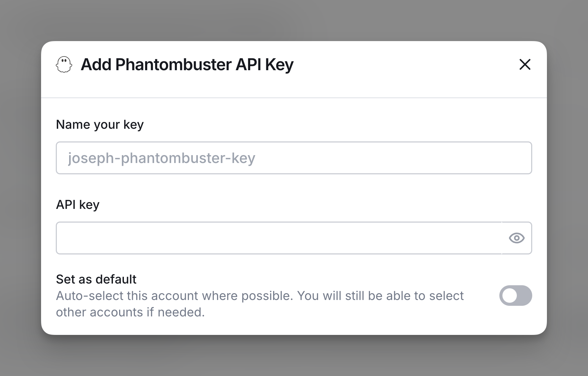Click the divider line under dialog header
This screenshot has width=588, height=376.
point(294,98)
